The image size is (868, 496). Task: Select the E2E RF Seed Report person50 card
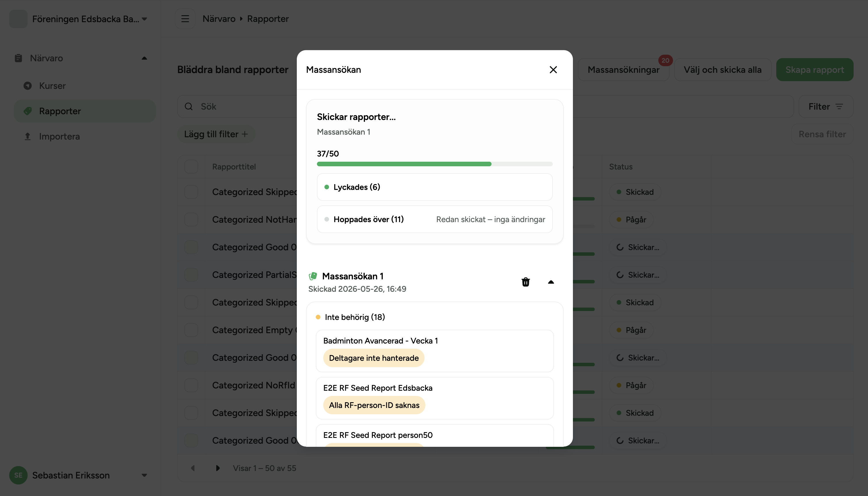point(435,435)
